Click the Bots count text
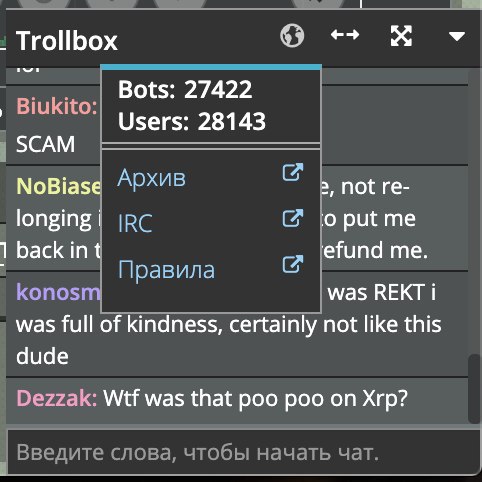The image size is (482, 482). click(185, 89)
